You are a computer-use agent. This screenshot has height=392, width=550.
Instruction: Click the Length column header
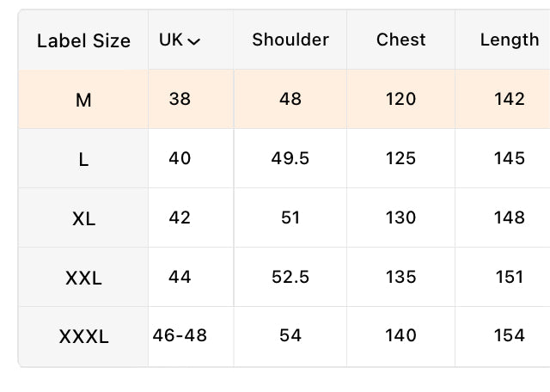coord(510,40)
